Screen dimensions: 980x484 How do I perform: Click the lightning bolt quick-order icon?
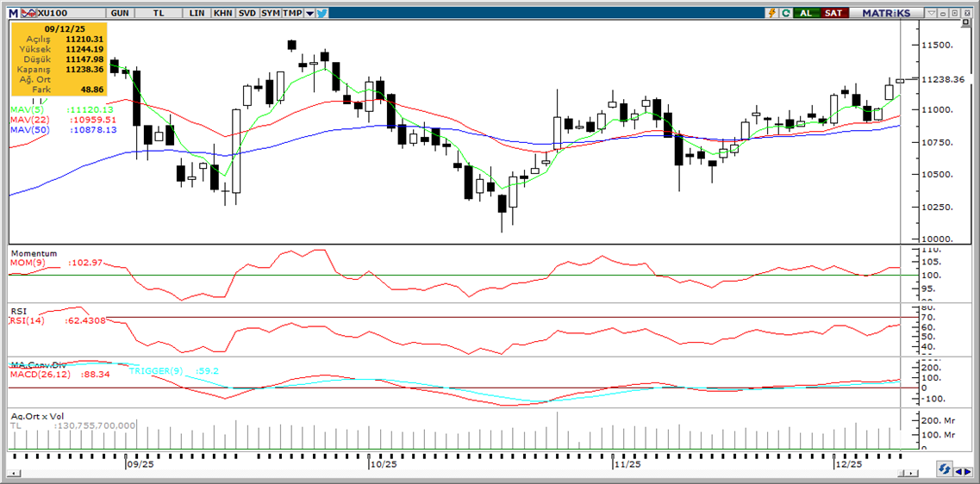pyautogui.click(x=771, y=13)
